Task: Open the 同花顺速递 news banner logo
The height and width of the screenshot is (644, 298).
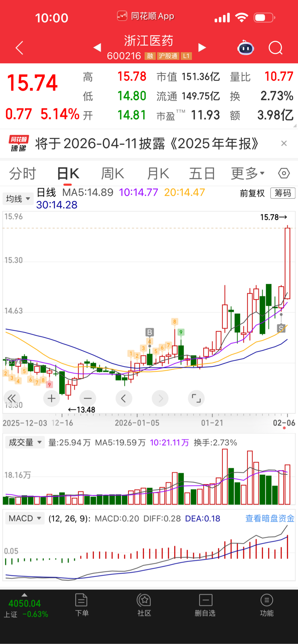Action: (19, 144)
